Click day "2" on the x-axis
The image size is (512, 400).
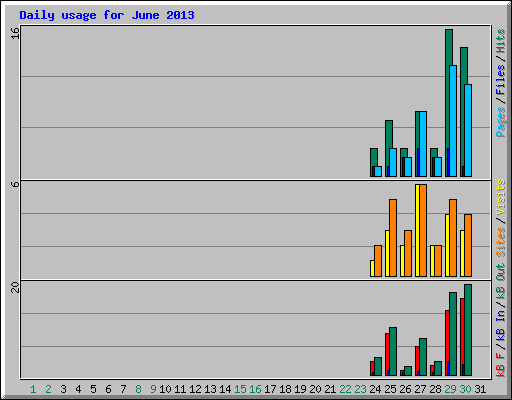coord(48,389)
